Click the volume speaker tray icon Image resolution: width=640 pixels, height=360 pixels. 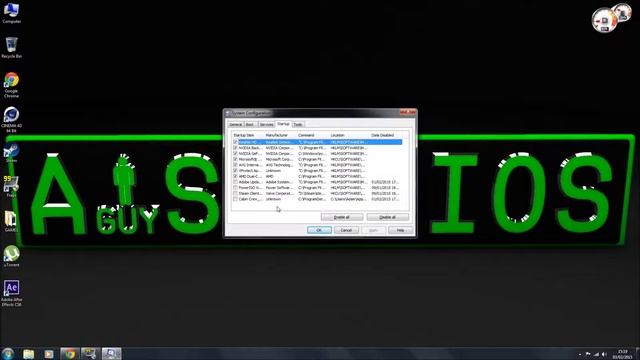[x=604, y=354]
